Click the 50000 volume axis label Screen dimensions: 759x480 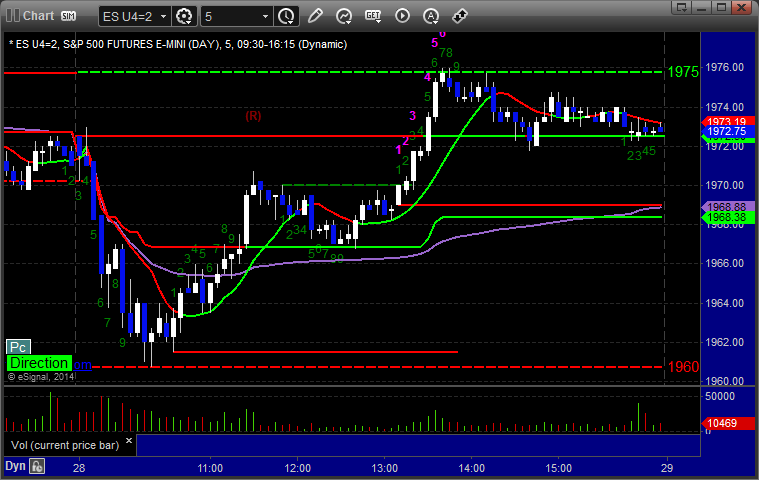720,396
